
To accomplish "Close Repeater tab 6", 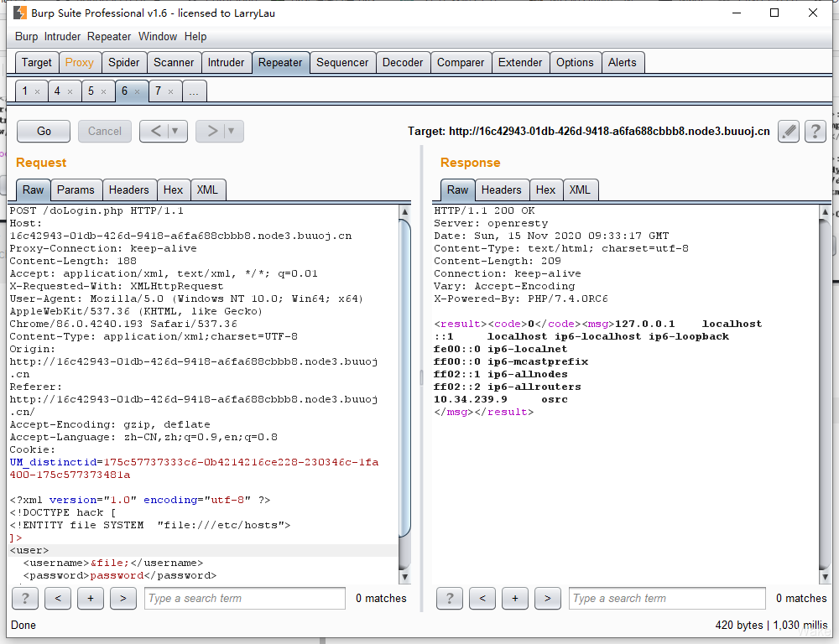I will tap(138, 92).
